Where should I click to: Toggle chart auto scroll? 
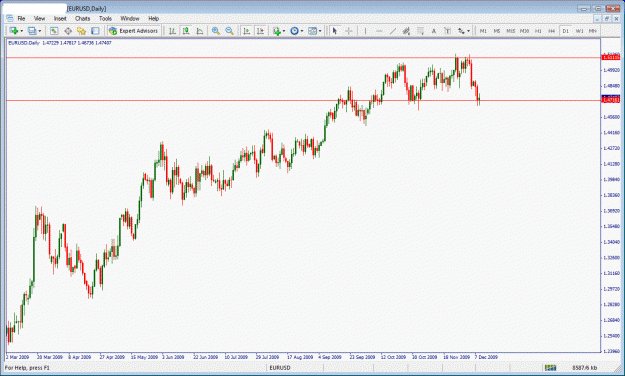[x=247, y=31]
